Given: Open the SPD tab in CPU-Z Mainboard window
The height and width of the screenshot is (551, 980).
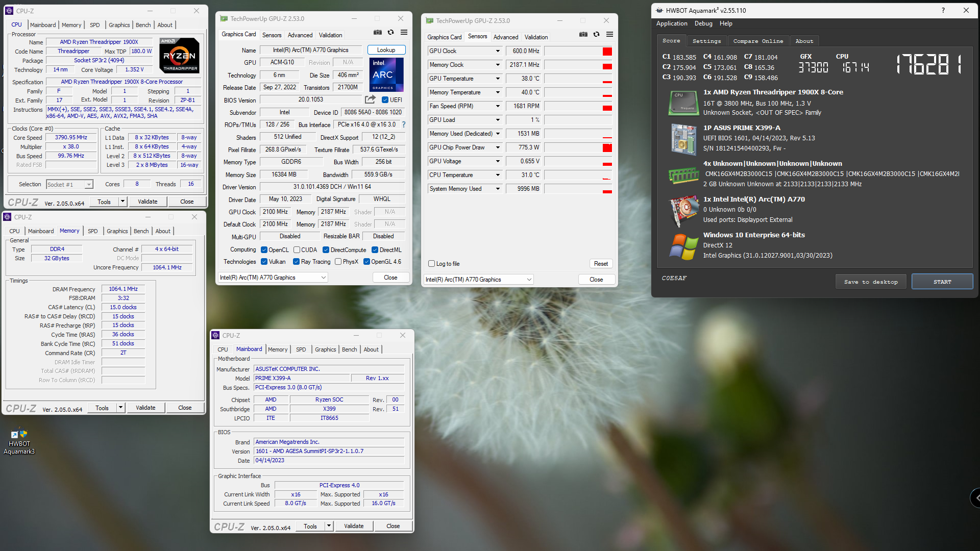Looking at the screenshot, I should point(301,349).
